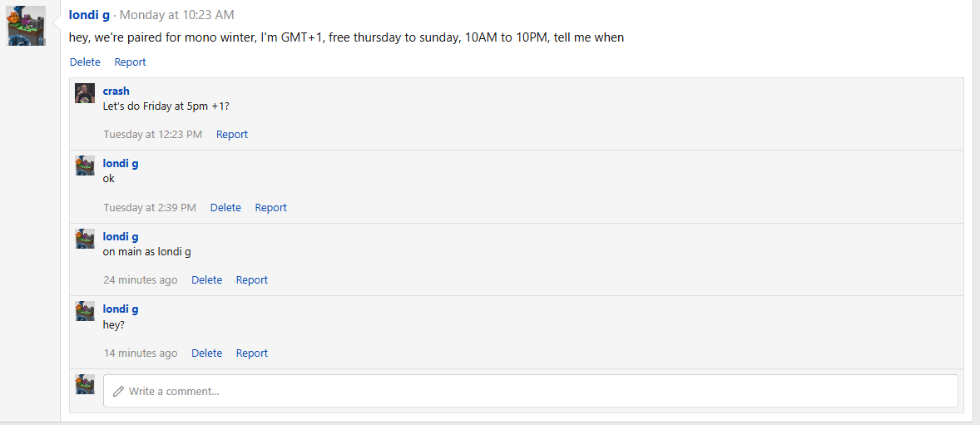
Task: Report the 'hey?' comment
Action: coord(251,353)
